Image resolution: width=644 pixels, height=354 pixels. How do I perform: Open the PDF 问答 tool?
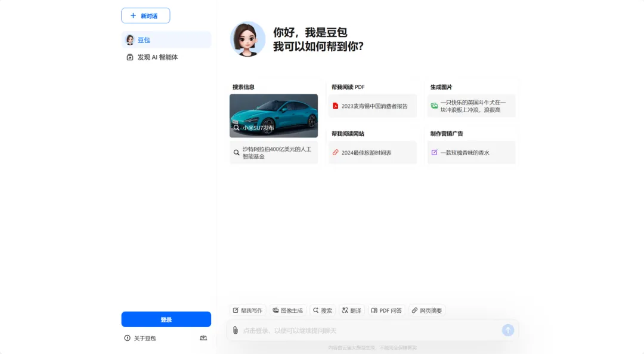pos(386,310)
